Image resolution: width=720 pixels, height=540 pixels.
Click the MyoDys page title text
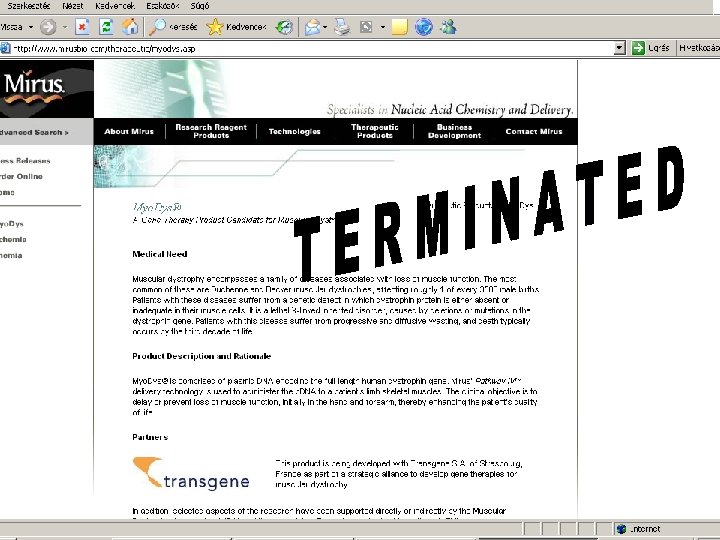[x=158, y=207]
